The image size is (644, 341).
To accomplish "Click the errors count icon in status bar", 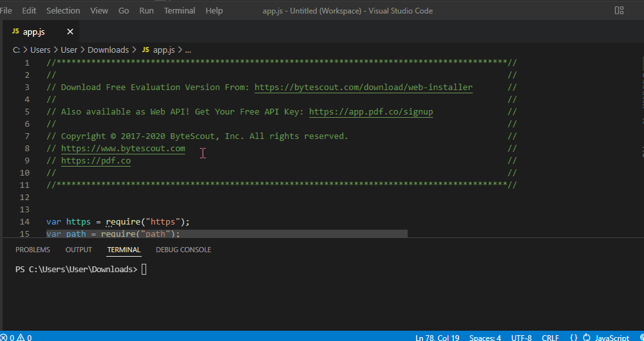I will pyautogui.click(x=4, y=338).
